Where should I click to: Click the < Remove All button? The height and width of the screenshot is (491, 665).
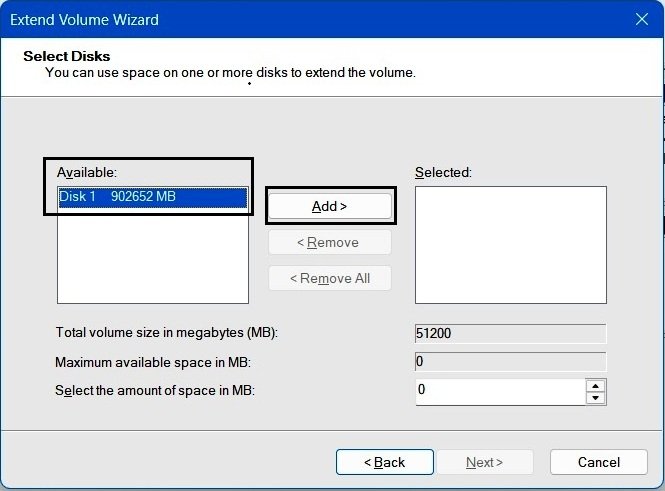330,278
